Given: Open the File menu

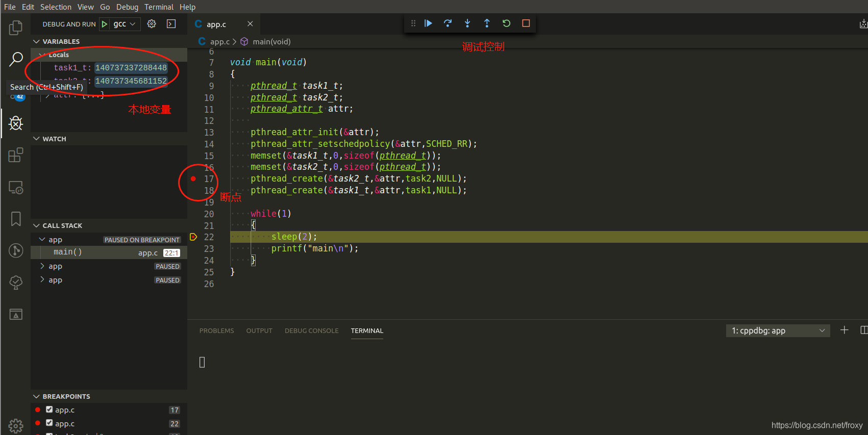Looking at the screenshot, I should click(x=10, y=7).
